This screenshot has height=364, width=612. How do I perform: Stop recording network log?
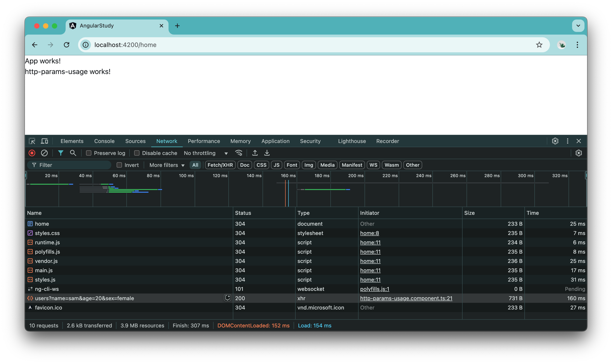click(32, 153)
